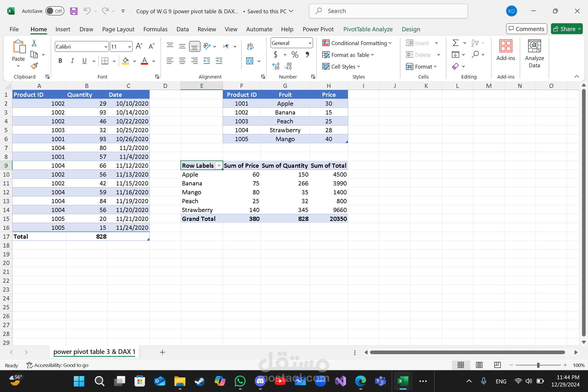The height and width of the screenshot is (392, 588).
Task: Click the Undo arrow icon
Action: click(x=87, y=11)
